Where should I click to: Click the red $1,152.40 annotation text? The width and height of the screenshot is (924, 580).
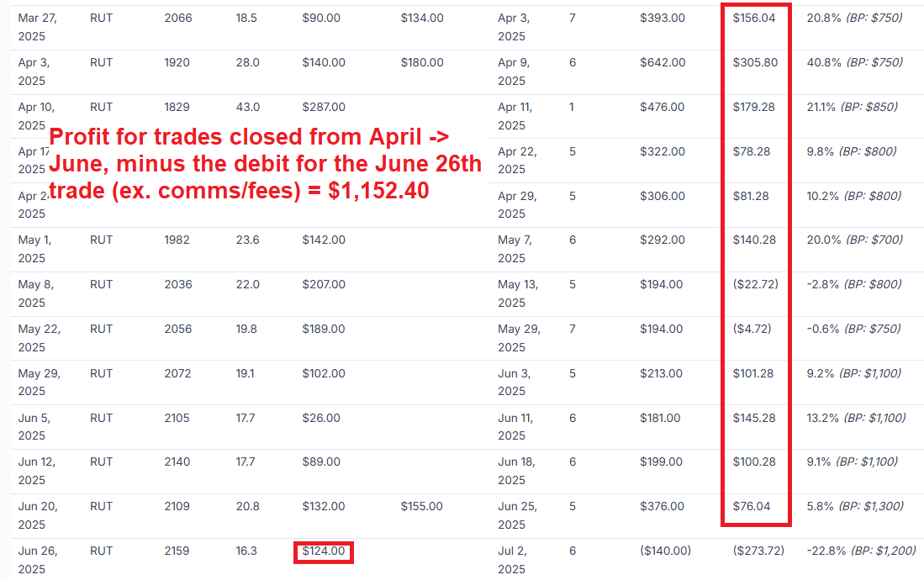(378, 190)
